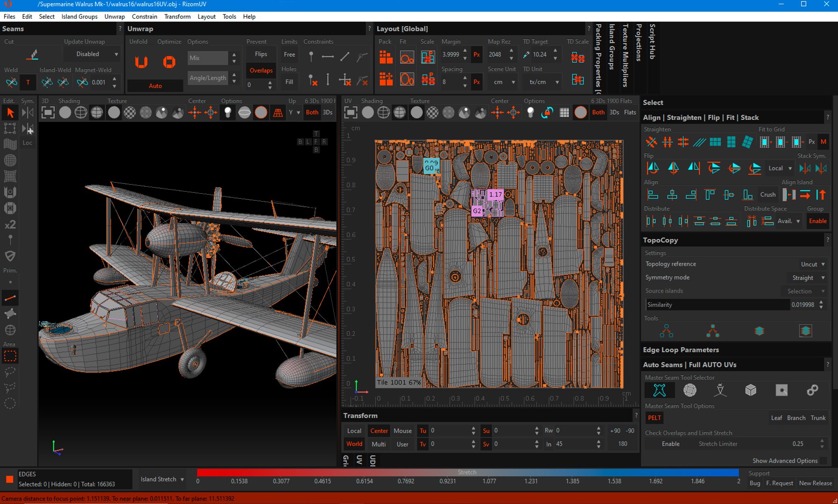Click the Cut seam tool icon
The width and height of the screenshot is (838, 504).
tap(32, 55)
